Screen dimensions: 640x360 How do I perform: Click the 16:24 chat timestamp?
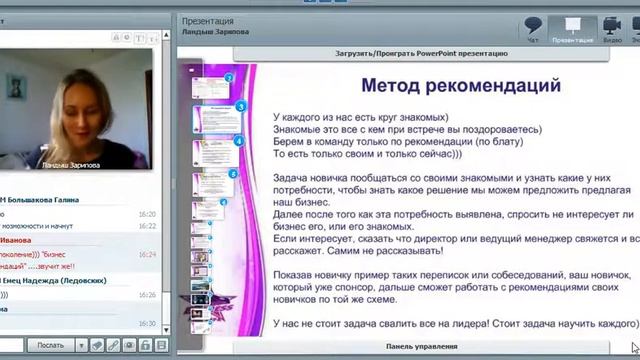pos(147,255)
